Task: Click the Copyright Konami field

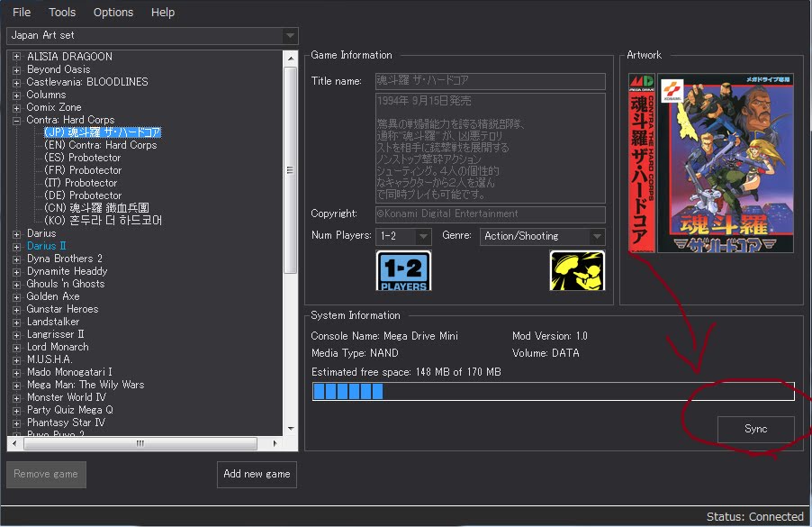Action: pyautogui.click(x=491, y=214)
